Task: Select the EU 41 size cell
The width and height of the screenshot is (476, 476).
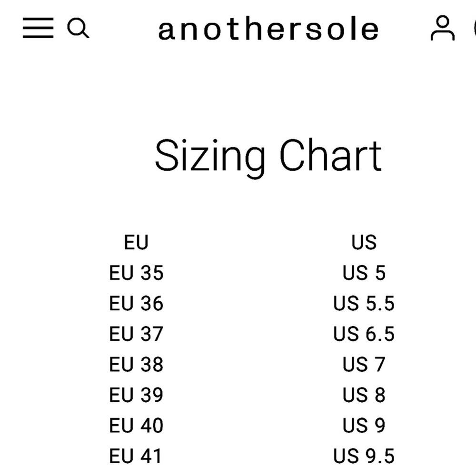Action: coord(135,456)
